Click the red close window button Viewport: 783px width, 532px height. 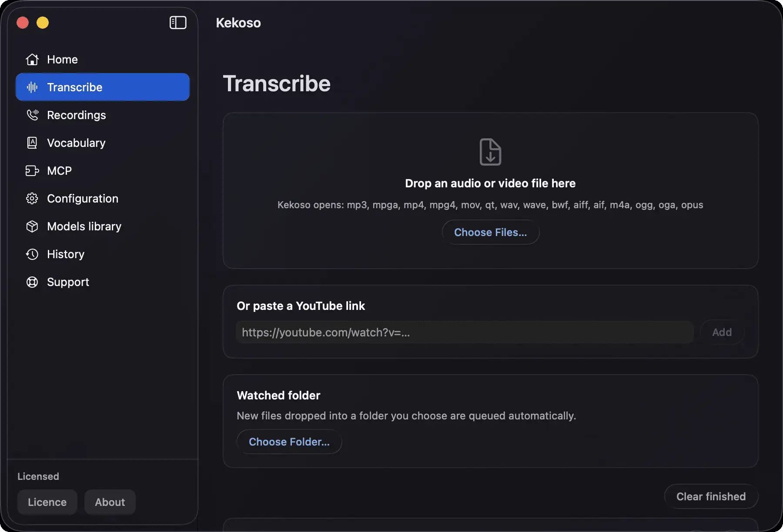(23, 23)
